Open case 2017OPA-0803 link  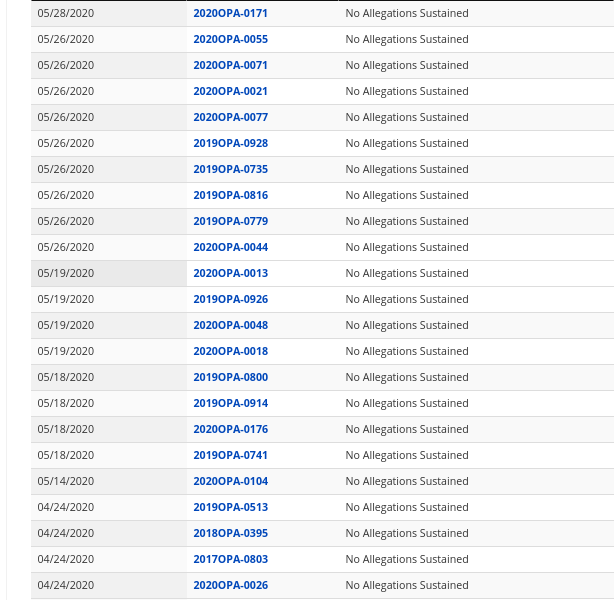[231, 559]
